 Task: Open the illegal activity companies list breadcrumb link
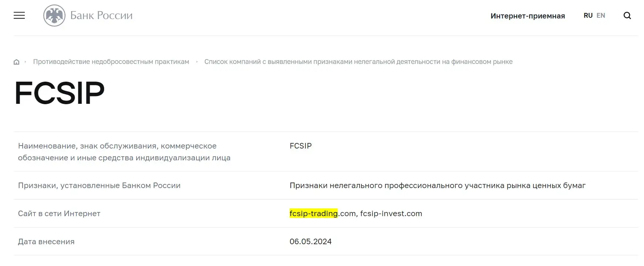pyautogui.click(x=359, y=62)
